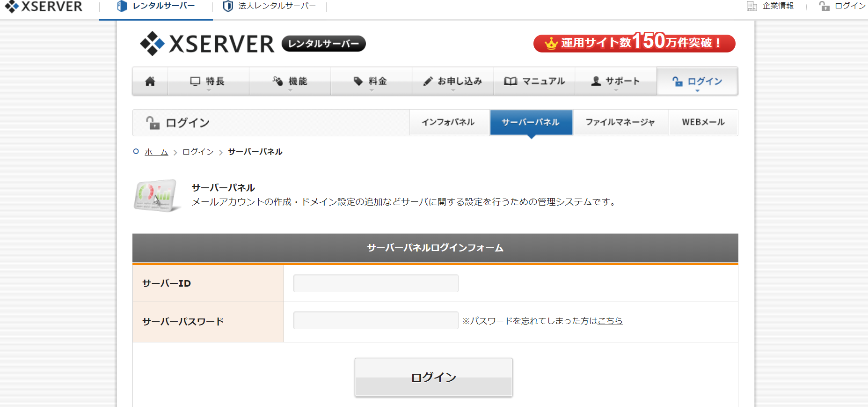This screenshot has height=407, width=868.
Task: Switch to the WEBメール tab
Action: click(x=703, y=122)
